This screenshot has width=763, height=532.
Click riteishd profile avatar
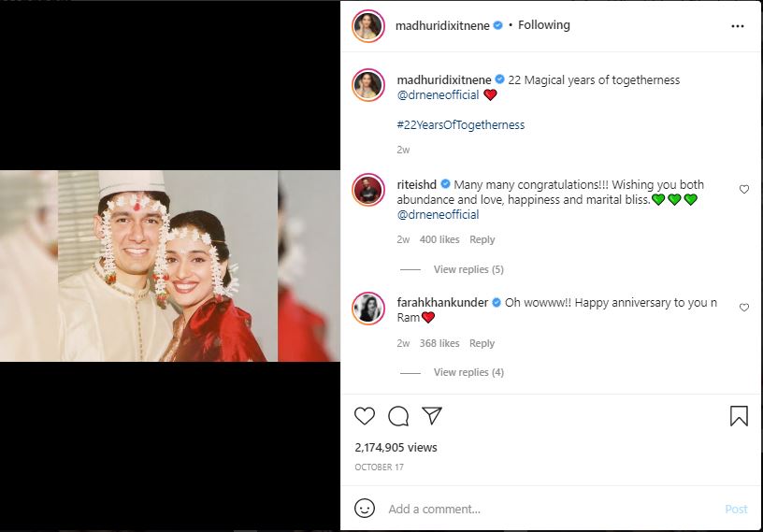tap(368, 189)
